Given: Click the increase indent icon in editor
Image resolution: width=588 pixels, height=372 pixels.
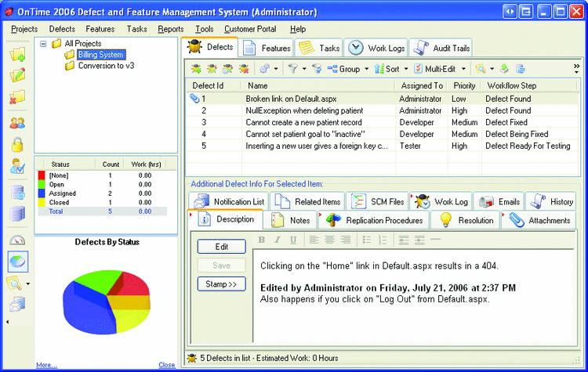Looking at the screenshot, I should 419,240.
